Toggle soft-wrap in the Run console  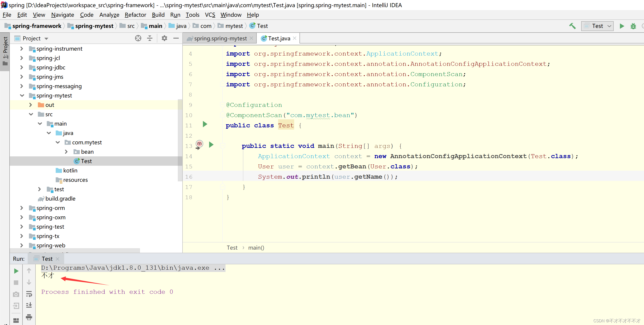point(29,294)
